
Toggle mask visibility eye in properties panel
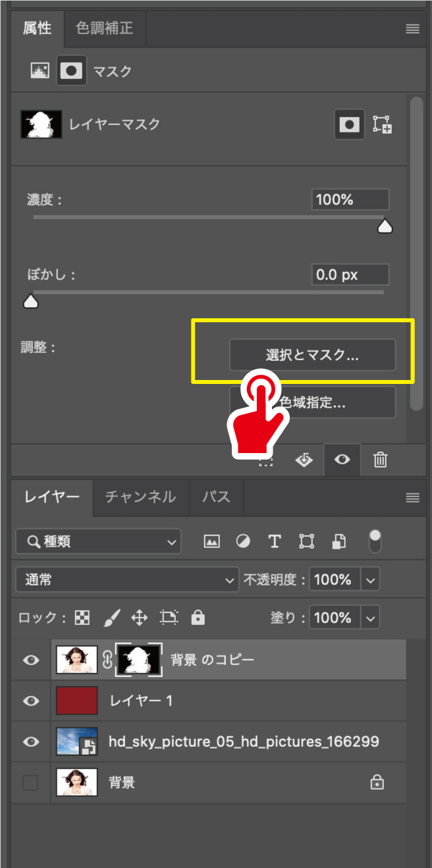[342, 460]
